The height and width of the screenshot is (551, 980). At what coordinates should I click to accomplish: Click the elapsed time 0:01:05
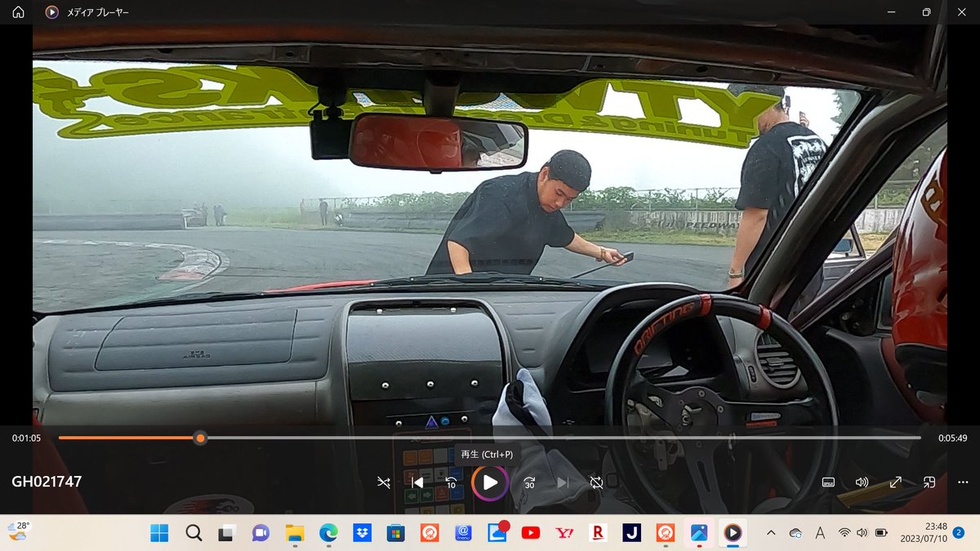coord(27,438)
